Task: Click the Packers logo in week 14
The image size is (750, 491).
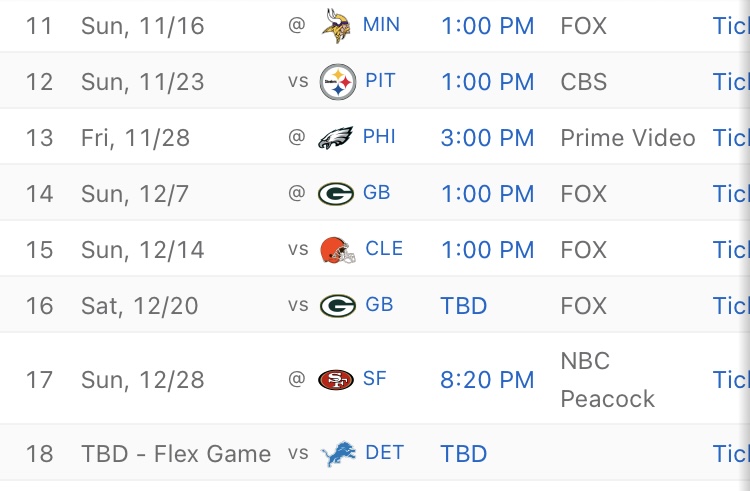Action: click(x=336, y=193)
